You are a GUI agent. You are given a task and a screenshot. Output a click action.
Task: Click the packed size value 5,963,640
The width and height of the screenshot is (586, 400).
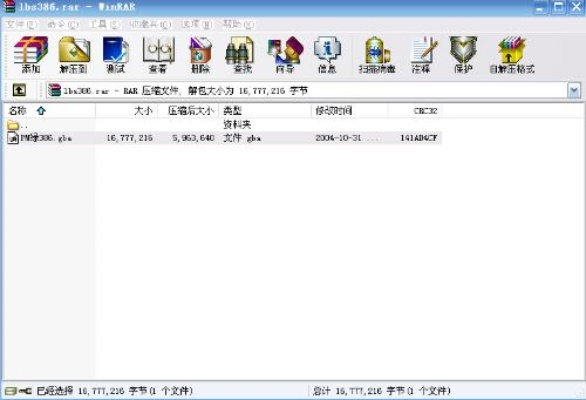tap(193, 138)
